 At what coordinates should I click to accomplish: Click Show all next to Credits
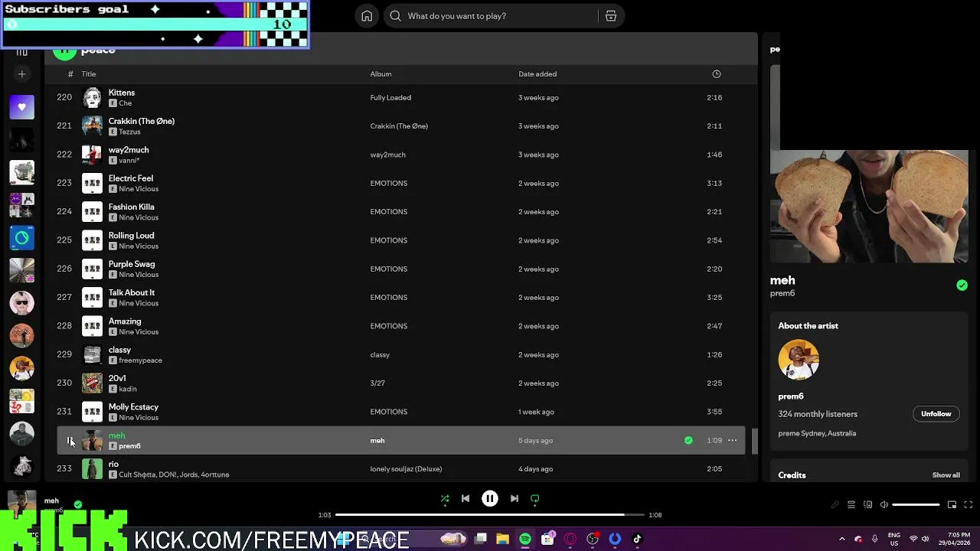point(946,475)
